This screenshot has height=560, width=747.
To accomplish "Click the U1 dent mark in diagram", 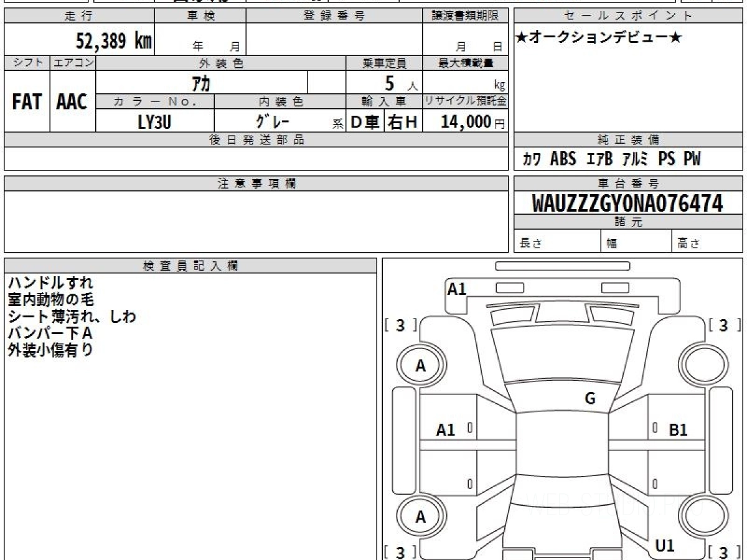I will (x=665, y=546).
